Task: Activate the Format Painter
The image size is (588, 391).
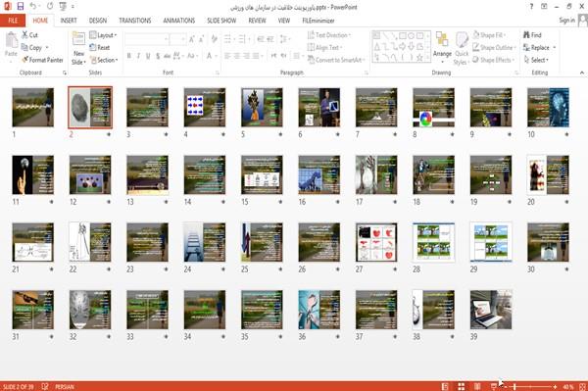Action: point(42,60)
